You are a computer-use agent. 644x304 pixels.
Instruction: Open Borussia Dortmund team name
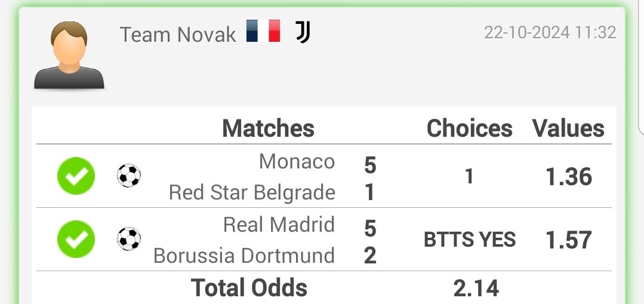coord(244,256)
